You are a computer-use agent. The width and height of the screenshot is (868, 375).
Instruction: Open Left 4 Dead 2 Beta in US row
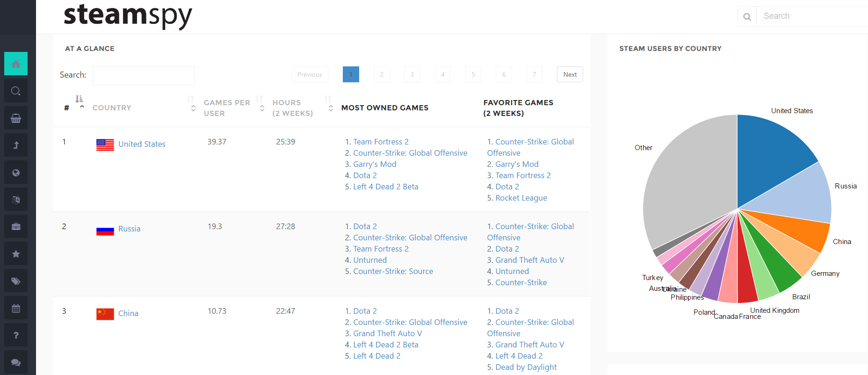click(385, 187)
